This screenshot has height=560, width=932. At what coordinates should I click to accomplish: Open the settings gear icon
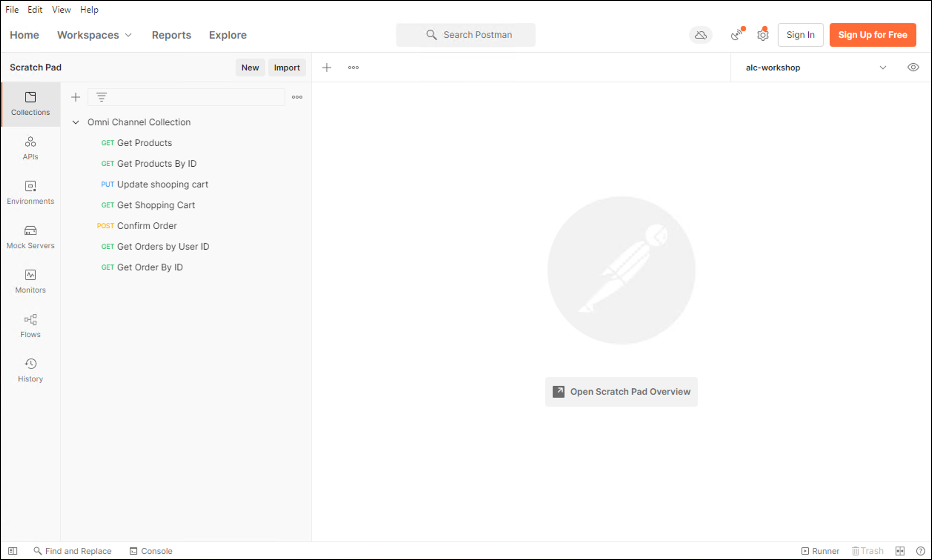[x=763, y=35]
